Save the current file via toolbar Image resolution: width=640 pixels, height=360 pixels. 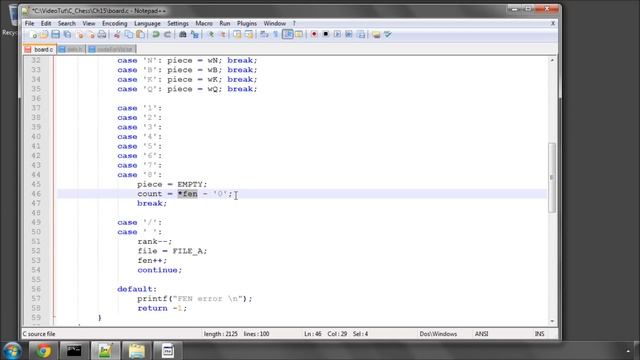56,35
